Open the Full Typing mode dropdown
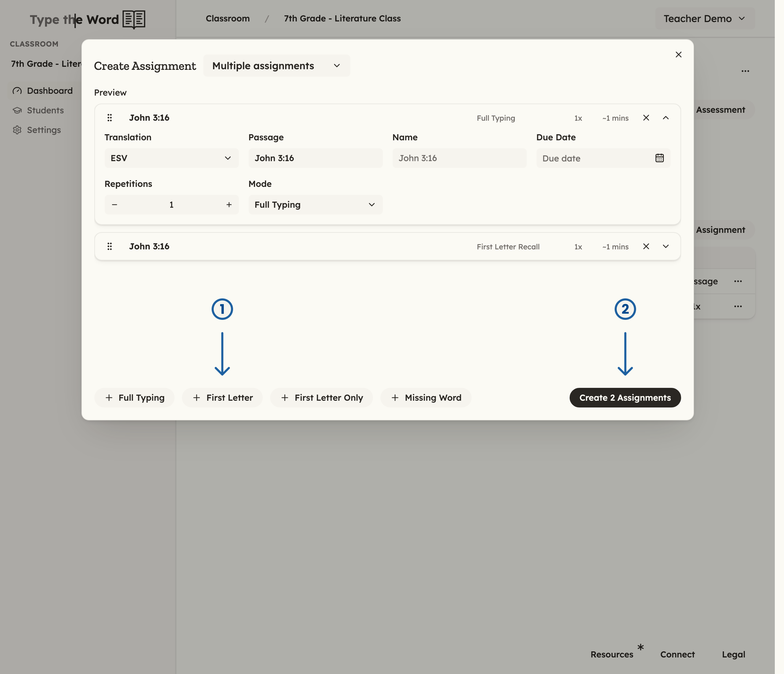 (315, 205)
